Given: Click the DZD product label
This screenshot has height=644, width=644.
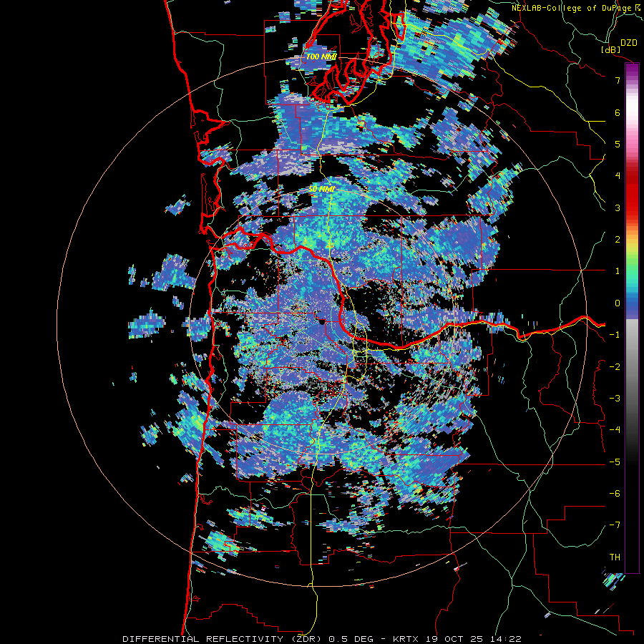Looking at the screenshot, I should pos(629,43).
